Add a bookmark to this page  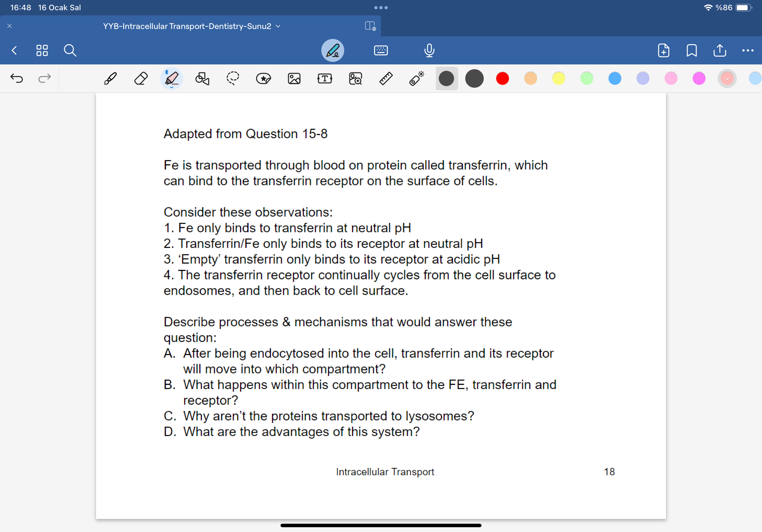[691, 50]
